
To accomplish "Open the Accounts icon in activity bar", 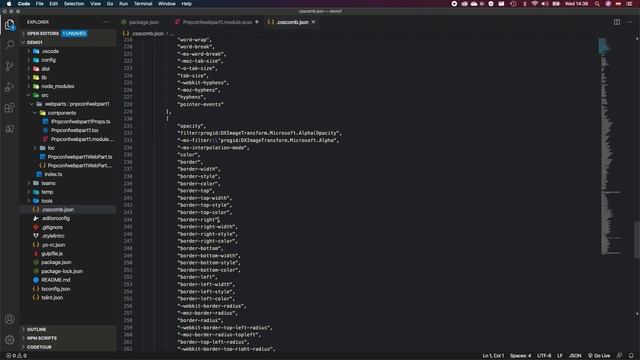I will [10, 319].
